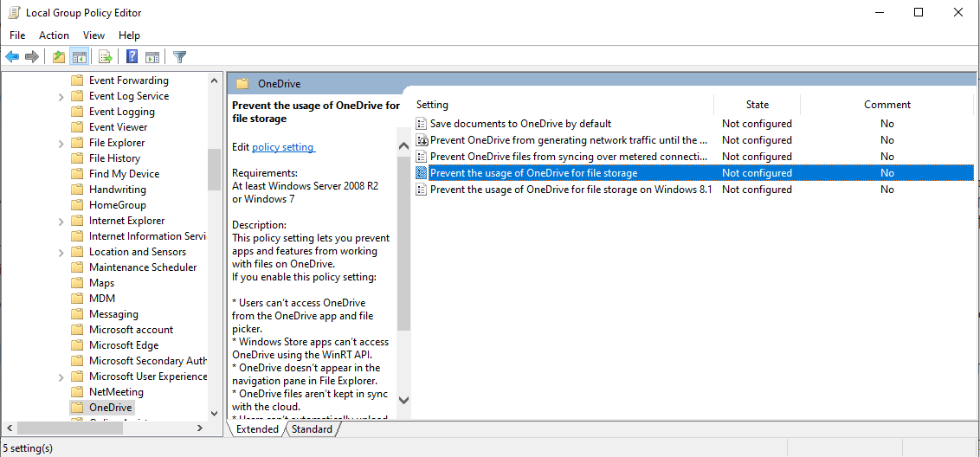Click the Maps folder icon
Image resolution: width=980 pixels, height=457 pixels.
[77, 282]
